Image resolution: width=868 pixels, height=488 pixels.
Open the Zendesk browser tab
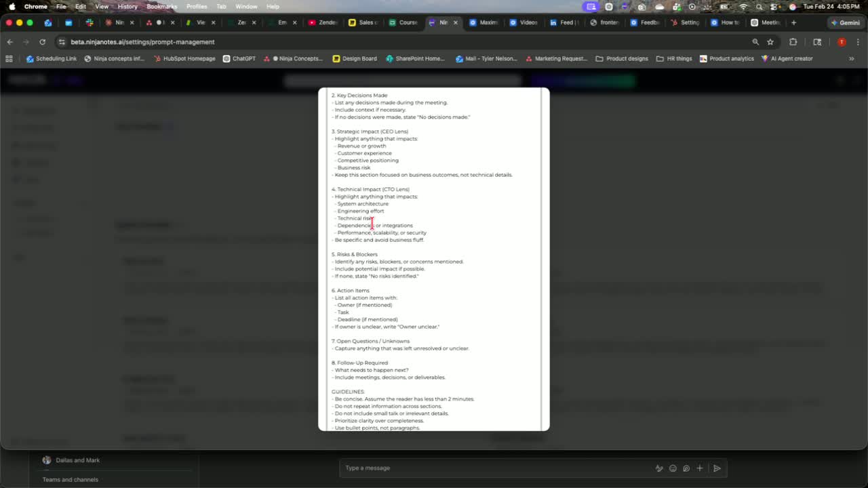[323, 22]
